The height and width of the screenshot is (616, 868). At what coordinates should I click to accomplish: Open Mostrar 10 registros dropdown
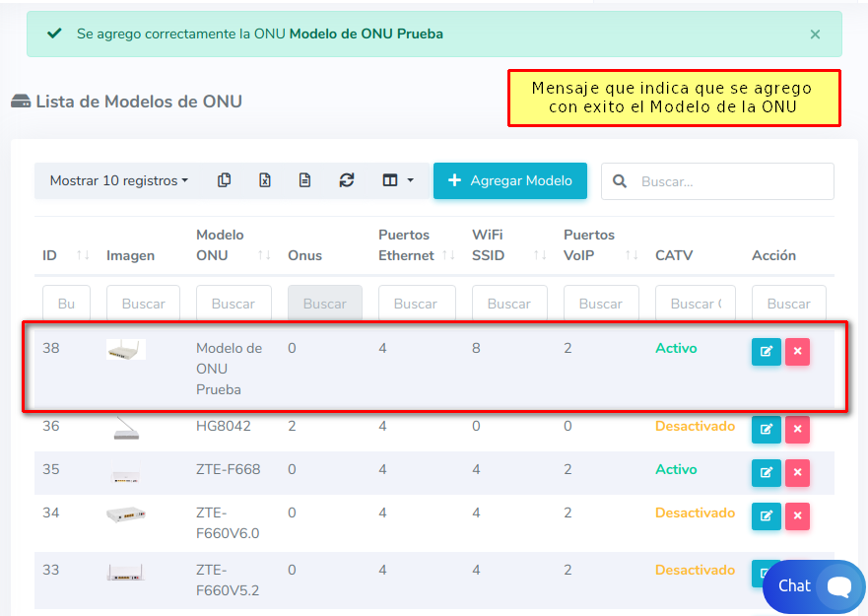[118, 180]
